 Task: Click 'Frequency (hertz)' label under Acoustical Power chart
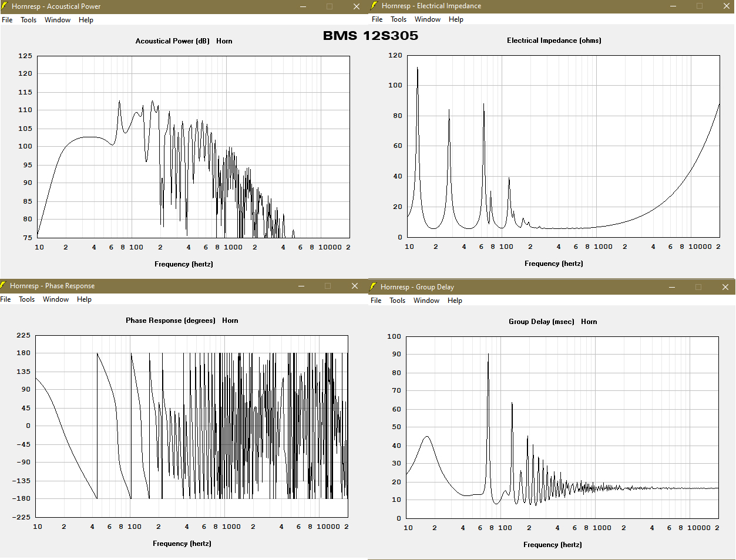pyautogui.click(x=184, y=264)
